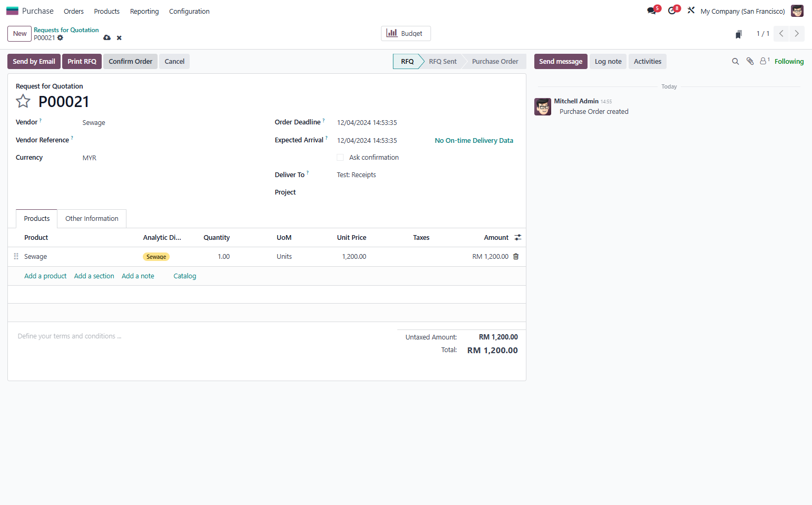Open the Purchase app home logo

[12, 11]
